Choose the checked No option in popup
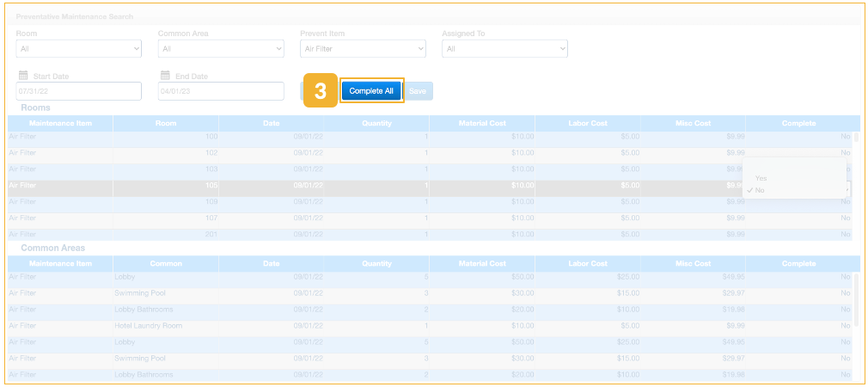Screen dimensions: 868x387 [760, 190]
